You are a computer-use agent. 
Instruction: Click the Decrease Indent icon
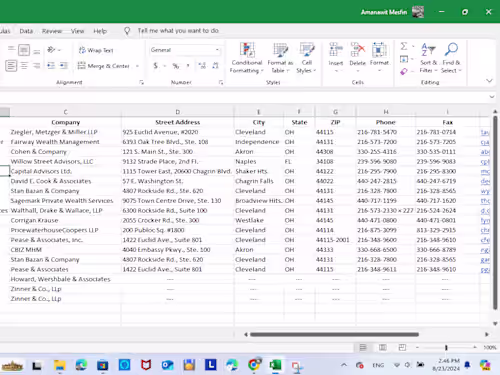click(51, 66)
